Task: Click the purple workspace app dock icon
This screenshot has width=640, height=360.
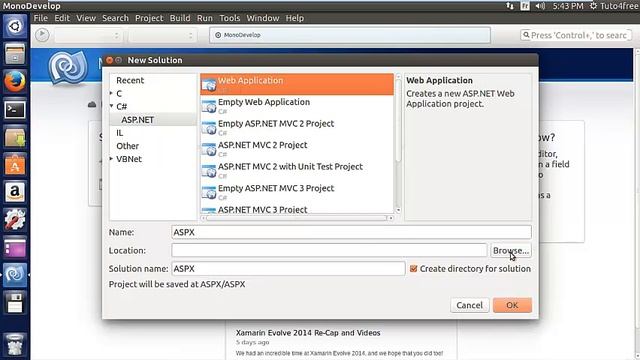Action: click(15, 247)
